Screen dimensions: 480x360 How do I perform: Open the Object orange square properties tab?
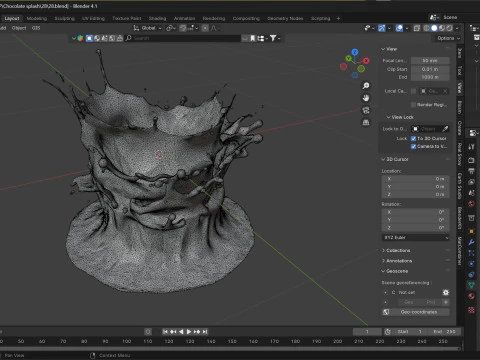[x=471, y=231]
